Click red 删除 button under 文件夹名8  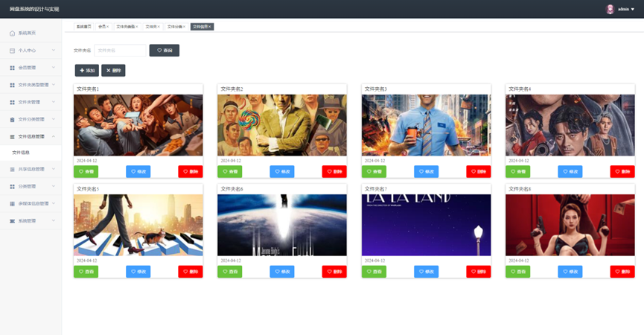click(622, 272)
